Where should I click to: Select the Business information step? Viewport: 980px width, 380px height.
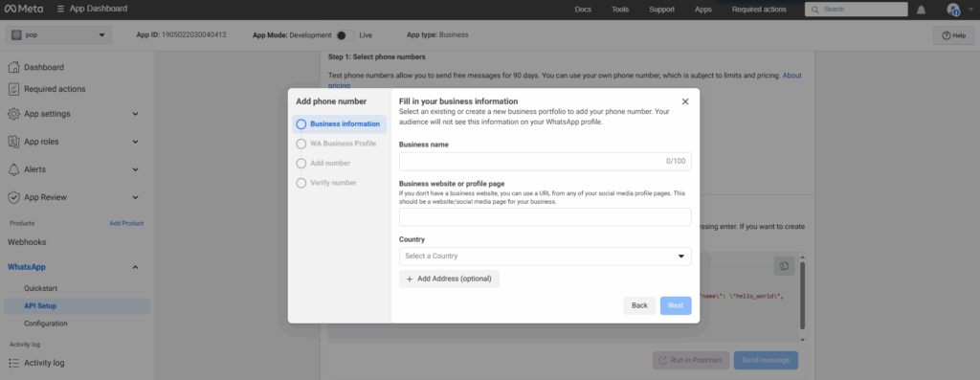click(x=340, y=123)
